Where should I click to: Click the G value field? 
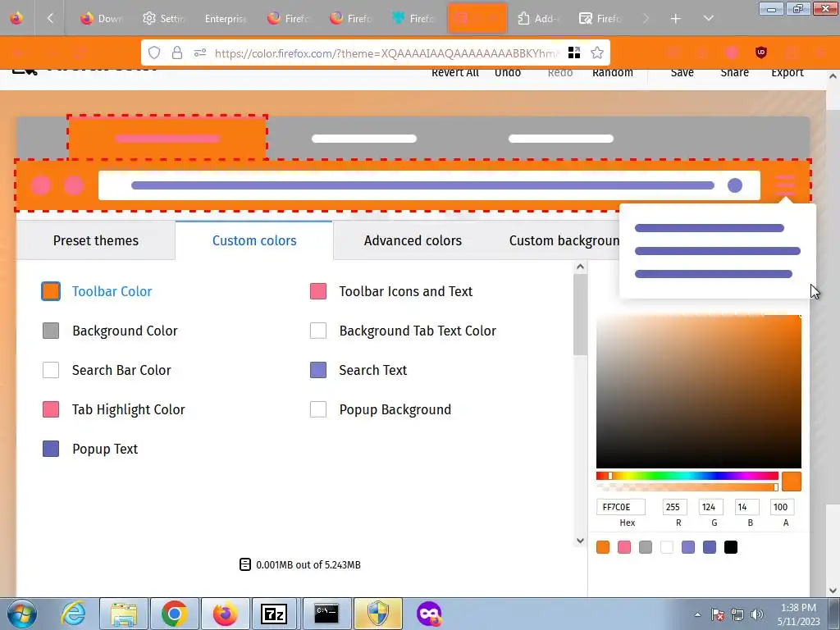710,507
